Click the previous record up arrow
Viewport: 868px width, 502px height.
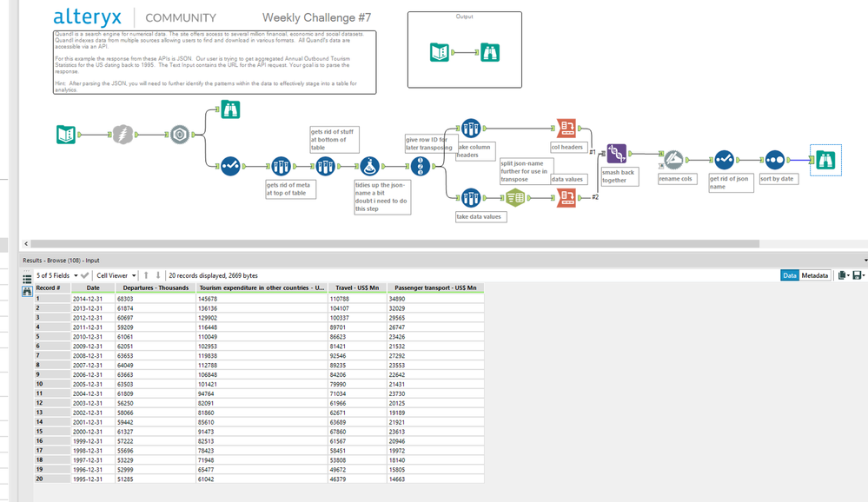point(146,275)
